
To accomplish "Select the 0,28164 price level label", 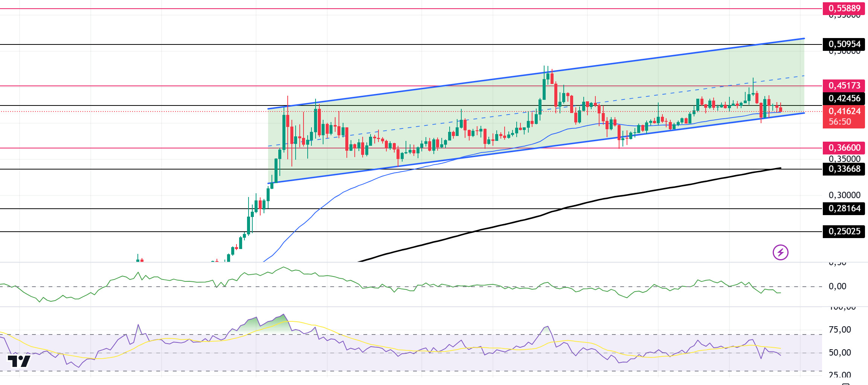I will [844, 208].
